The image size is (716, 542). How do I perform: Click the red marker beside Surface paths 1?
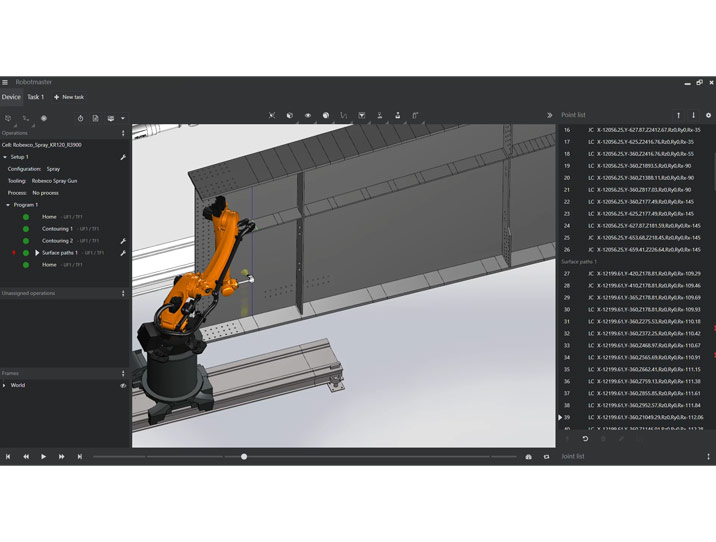pyautogui.click(x=14, y=253)
